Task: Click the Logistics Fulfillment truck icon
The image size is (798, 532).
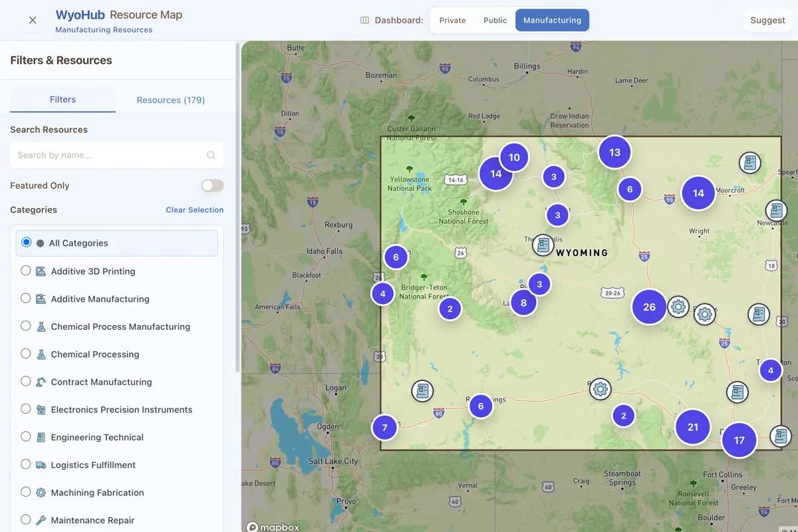Action: [40, 465]
